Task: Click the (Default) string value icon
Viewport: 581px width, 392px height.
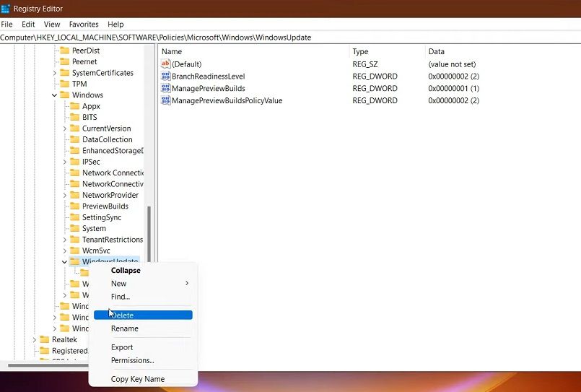Action: [165, 64]
